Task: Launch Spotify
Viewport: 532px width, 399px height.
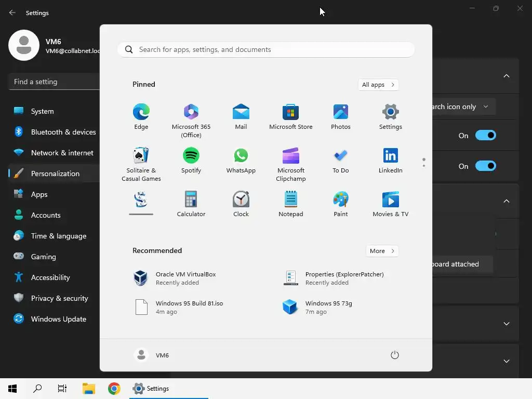Action: click(x=191, y=161)
